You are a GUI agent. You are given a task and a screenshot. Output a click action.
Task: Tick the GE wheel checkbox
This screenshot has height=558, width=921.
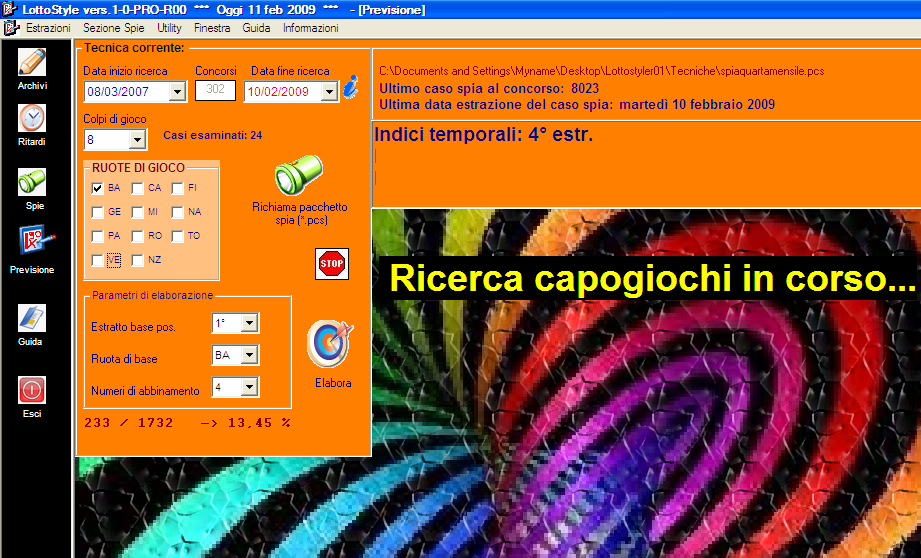point(98,212)
